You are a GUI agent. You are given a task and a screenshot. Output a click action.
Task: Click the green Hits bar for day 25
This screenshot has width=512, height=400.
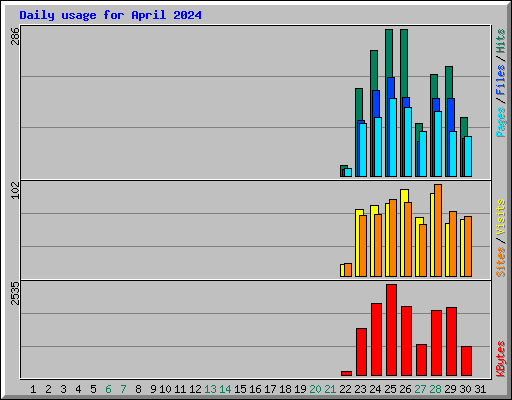coord(389,53)
